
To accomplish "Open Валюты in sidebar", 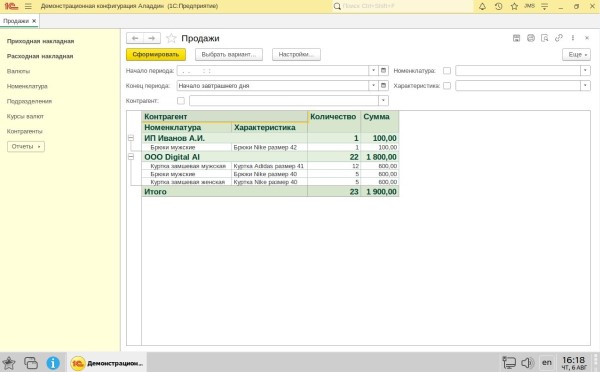I will coord(18,71).
